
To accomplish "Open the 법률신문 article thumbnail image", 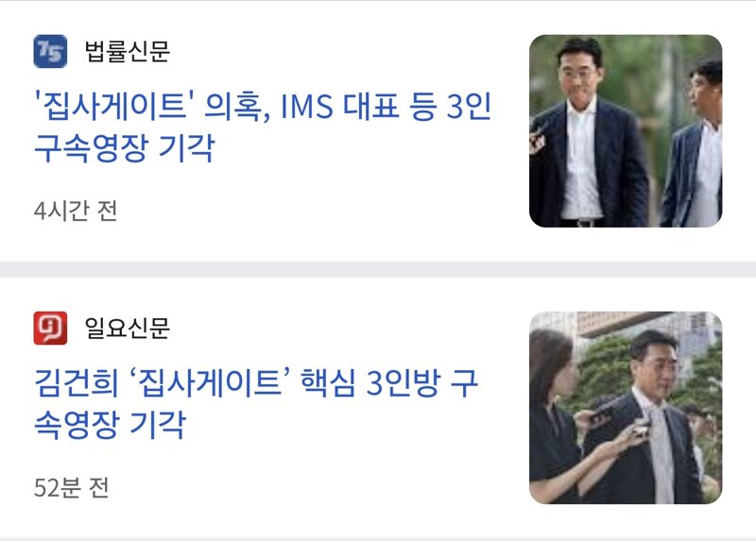I will point(626,130).
